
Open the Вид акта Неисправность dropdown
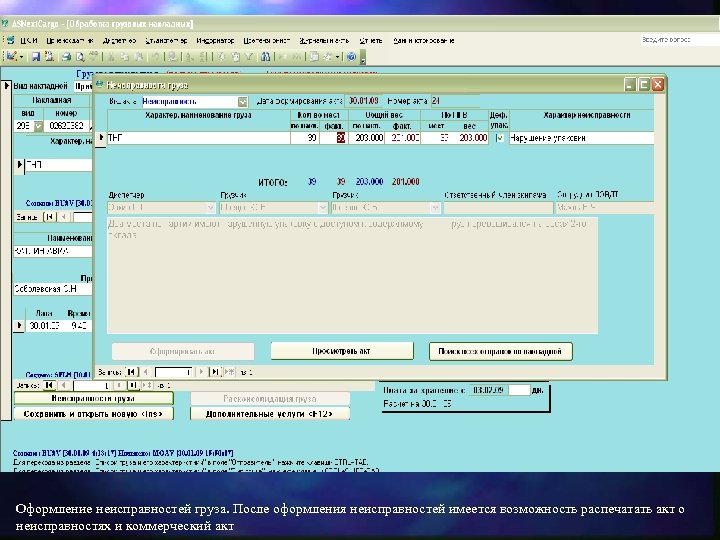pyautogui.click(x=242, y=101)
